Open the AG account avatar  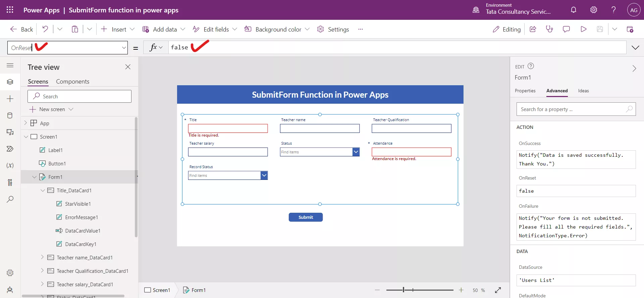coord(634,10)
